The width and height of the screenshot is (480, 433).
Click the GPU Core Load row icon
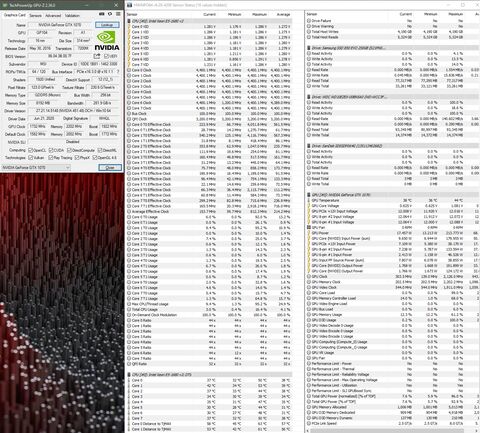pyautogui.click(x=309, y=293)
